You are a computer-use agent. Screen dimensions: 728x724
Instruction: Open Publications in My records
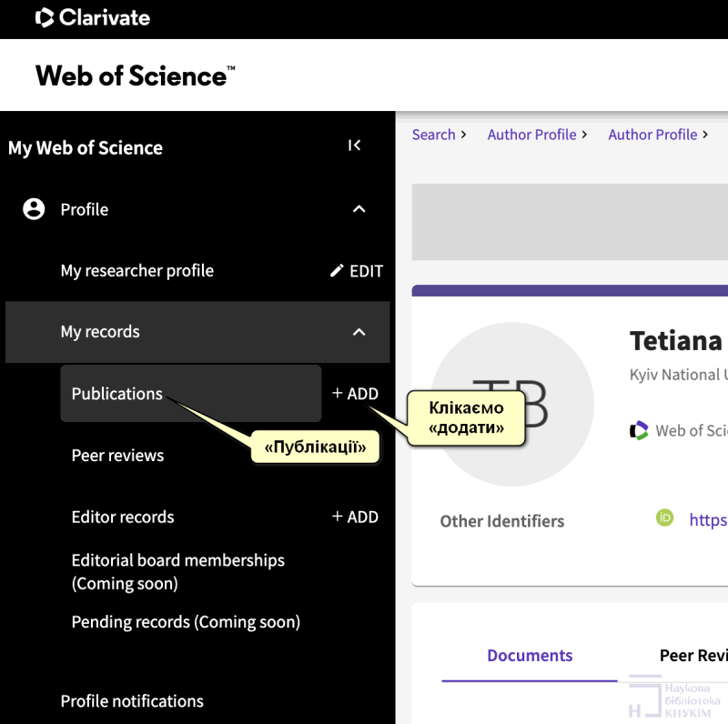click(117, 394)
